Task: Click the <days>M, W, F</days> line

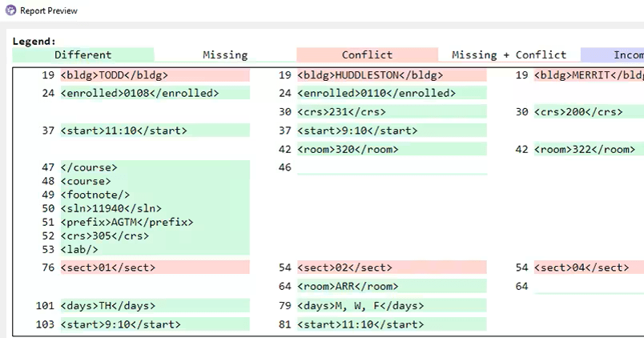Action: point(392,305)
